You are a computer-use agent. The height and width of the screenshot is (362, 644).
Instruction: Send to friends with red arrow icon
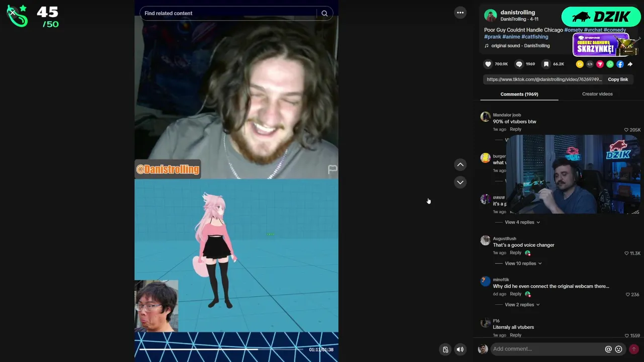pos(600,64)
